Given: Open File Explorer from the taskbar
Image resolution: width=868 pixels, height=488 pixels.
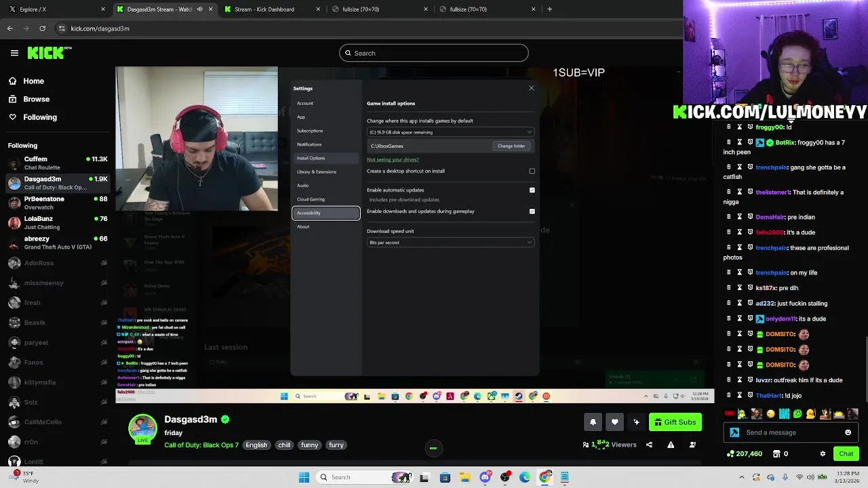Looking at the screenshot, I should pyautogui.click(x=465, y=477).
